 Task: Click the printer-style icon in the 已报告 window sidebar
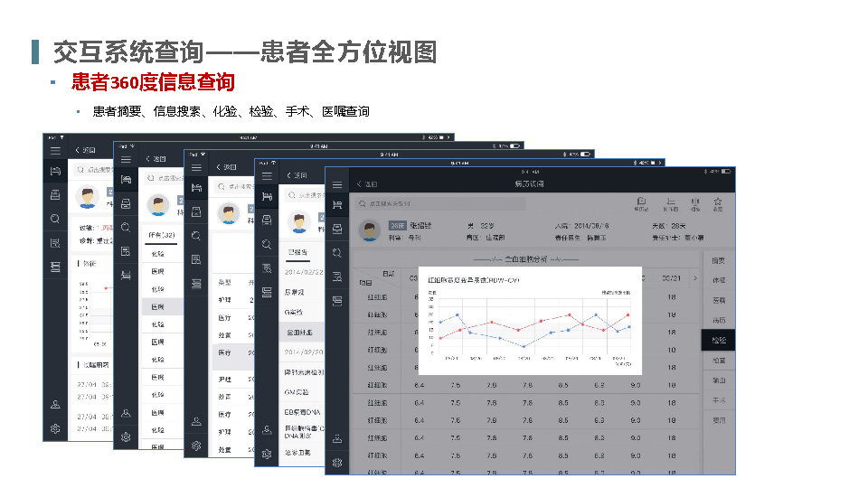point(267,221)
